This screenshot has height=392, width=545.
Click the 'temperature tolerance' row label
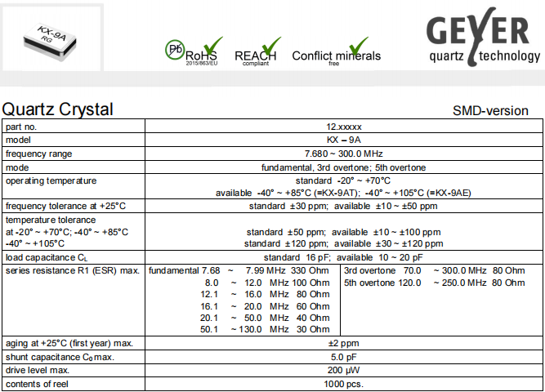[51, 220]
